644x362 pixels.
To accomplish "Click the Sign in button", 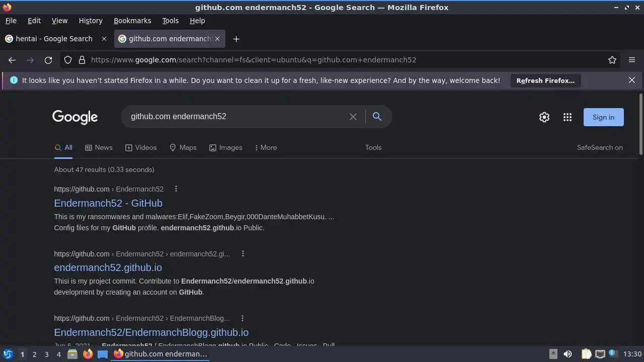I will (x=603, y=117).
